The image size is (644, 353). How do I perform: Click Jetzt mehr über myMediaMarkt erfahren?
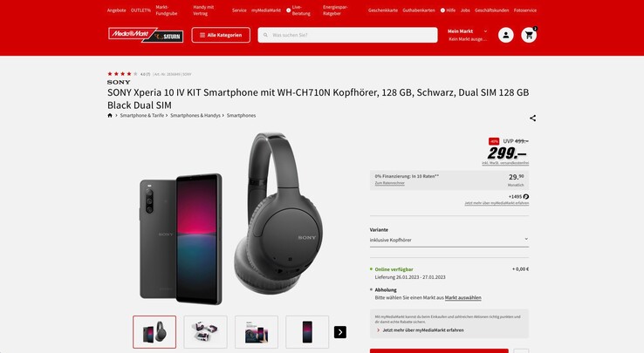coord(423,330)
